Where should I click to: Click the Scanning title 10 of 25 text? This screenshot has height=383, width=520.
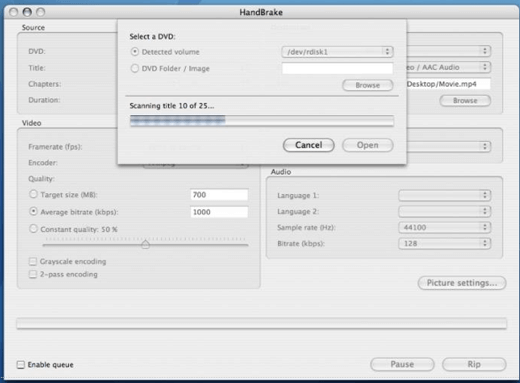point(172,106)
